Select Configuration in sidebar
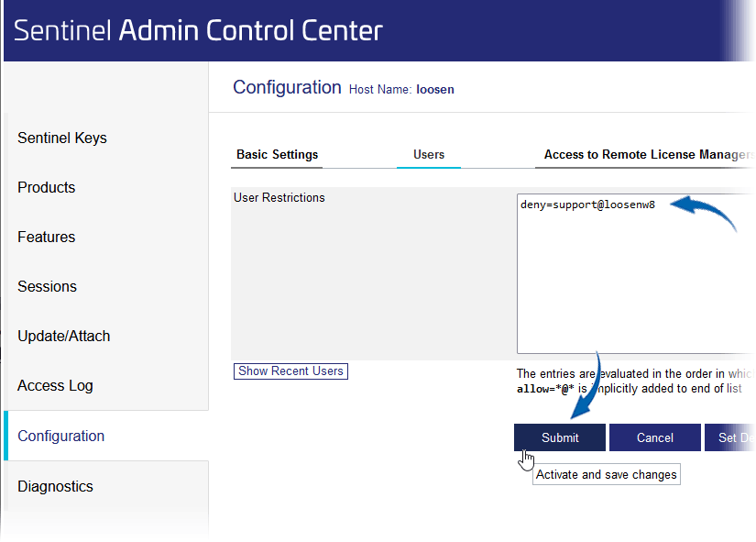Viewport: 756px width, 542px height. (x=60, y=436)
